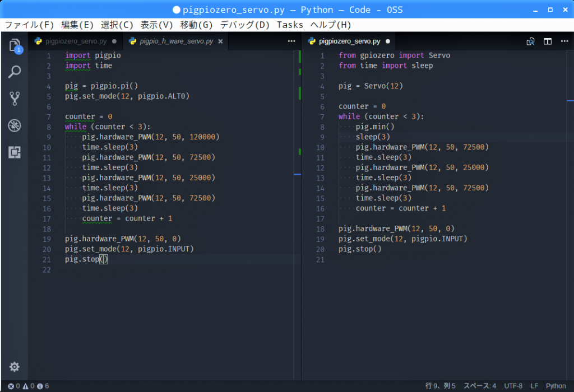The image size is (574, 392).
Task: Click the errors and warnings status indicator
Action: point(28,386)
